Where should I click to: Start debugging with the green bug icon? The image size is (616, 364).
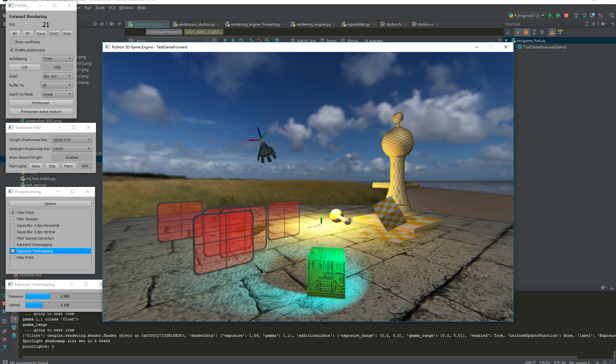pos(558,15)
